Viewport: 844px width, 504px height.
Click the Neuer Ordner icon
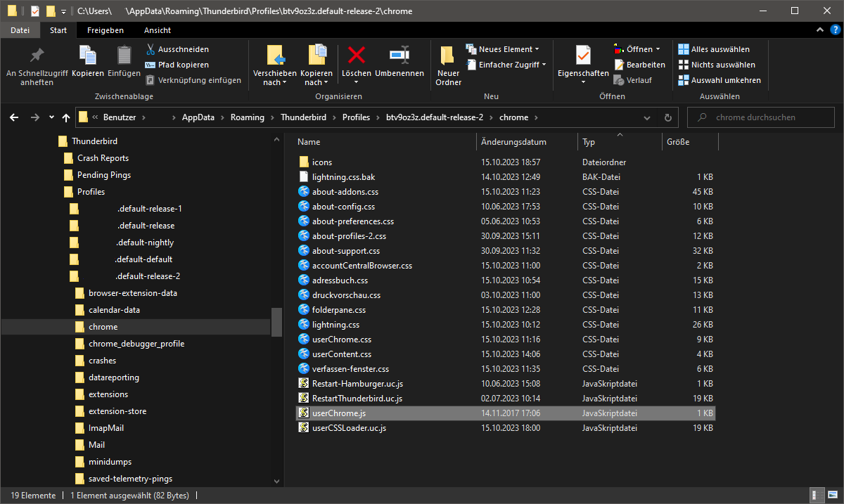[448, 56]
